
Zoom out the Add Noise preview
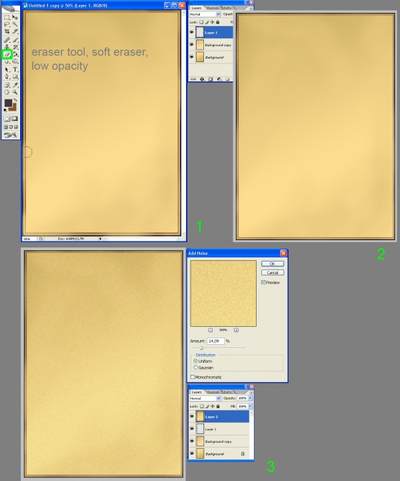[x=210, y=330]
